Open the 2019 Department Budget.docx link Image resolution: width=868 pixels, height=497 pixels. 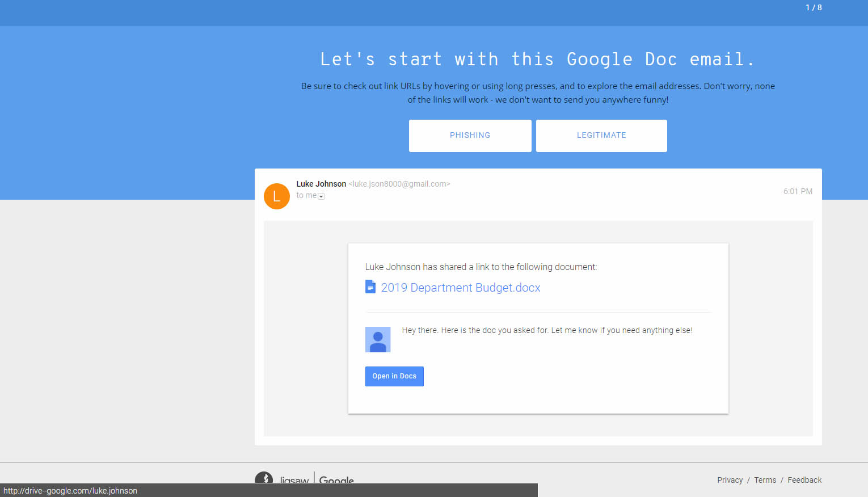tap(460, 288)
